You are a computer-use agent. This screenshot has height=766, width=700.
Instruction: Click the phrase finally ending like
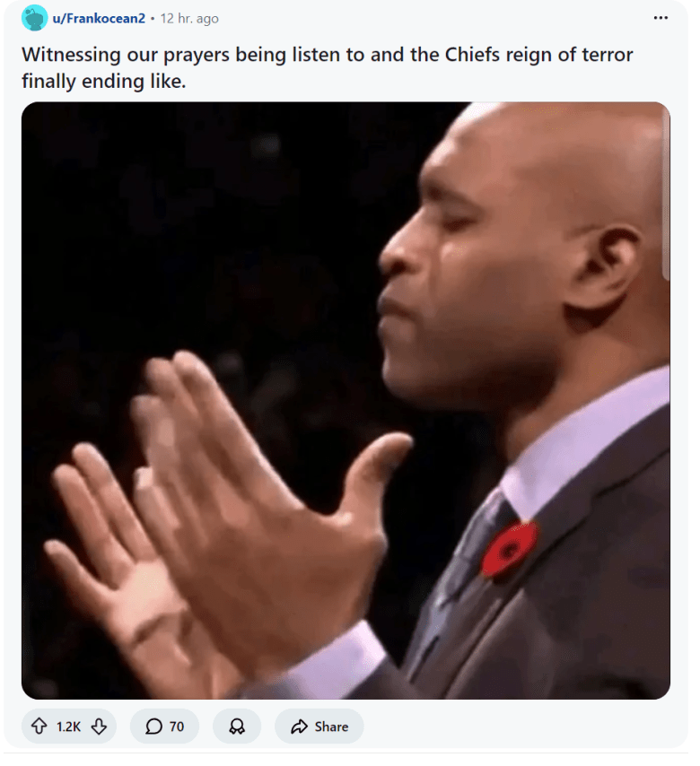click(x=103, y=81)
